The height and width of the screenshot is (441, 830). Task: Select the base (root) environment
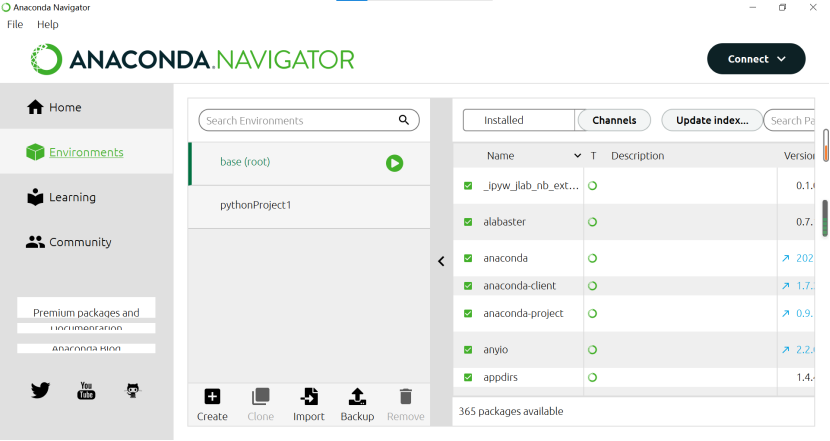(x=309, y=164)
